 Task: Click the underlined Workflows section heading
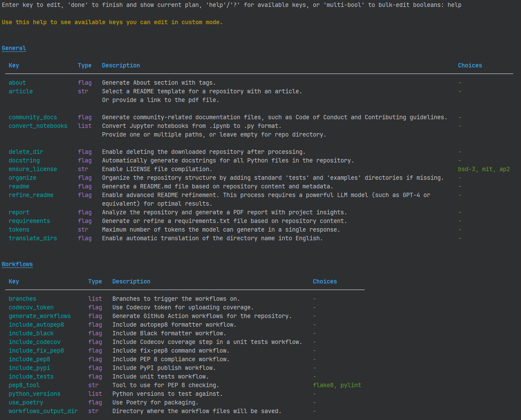point(17,264)
